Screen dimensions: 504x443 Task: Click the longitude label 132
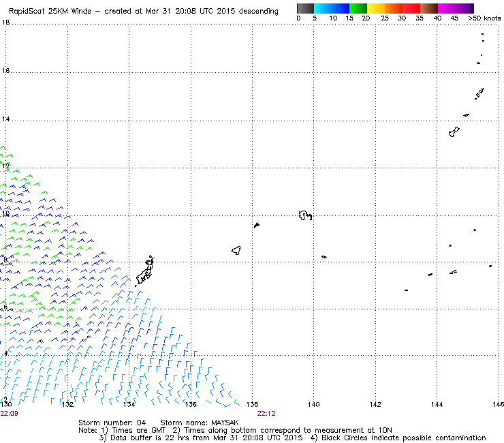[x=67, y=404]
